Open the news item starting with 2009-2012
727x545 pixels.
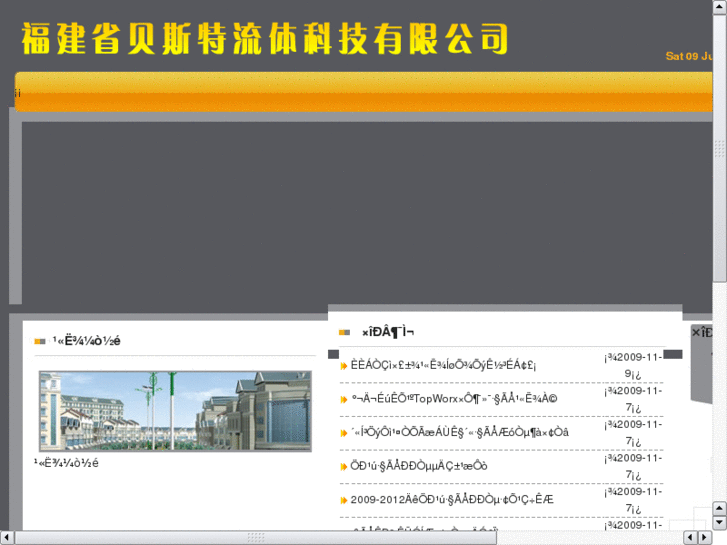[x=452, y=500]
